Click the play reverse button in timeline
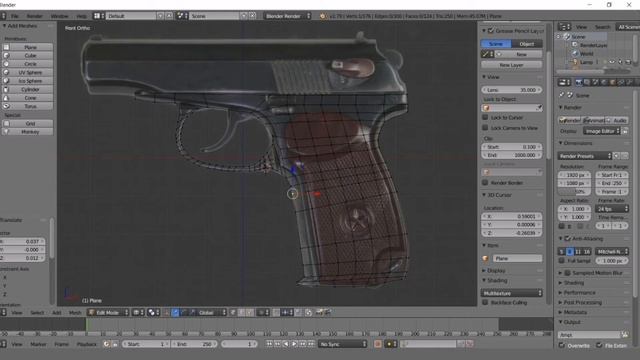Screen dimensions: 640x360 point(286,344)
